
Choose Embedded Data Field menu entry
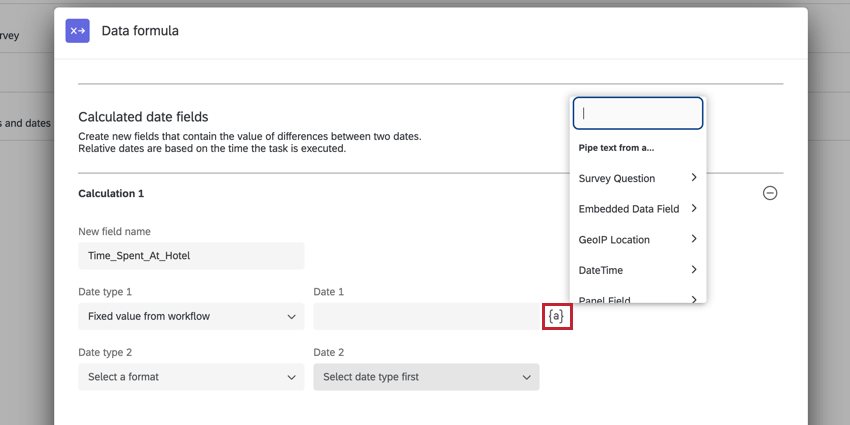(628, 209)
